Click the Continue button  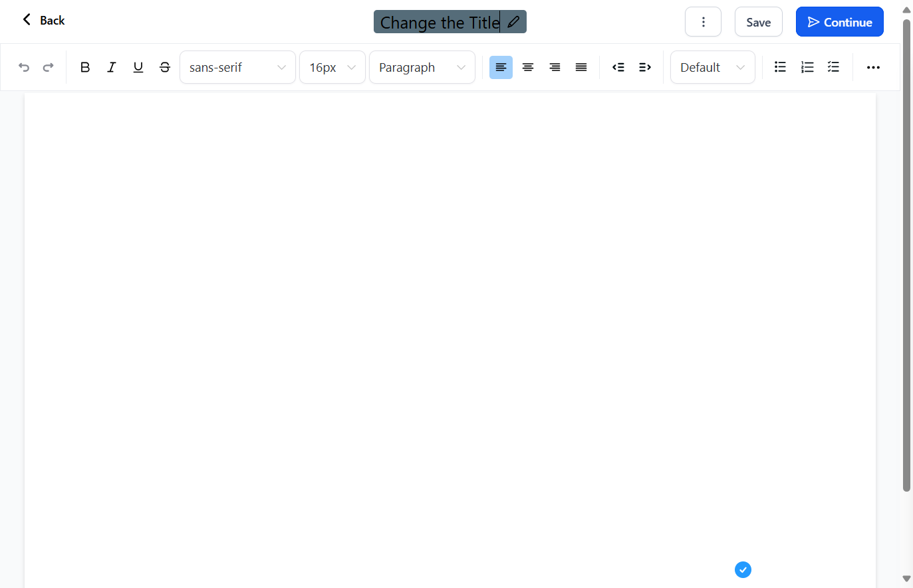(840, 22)
